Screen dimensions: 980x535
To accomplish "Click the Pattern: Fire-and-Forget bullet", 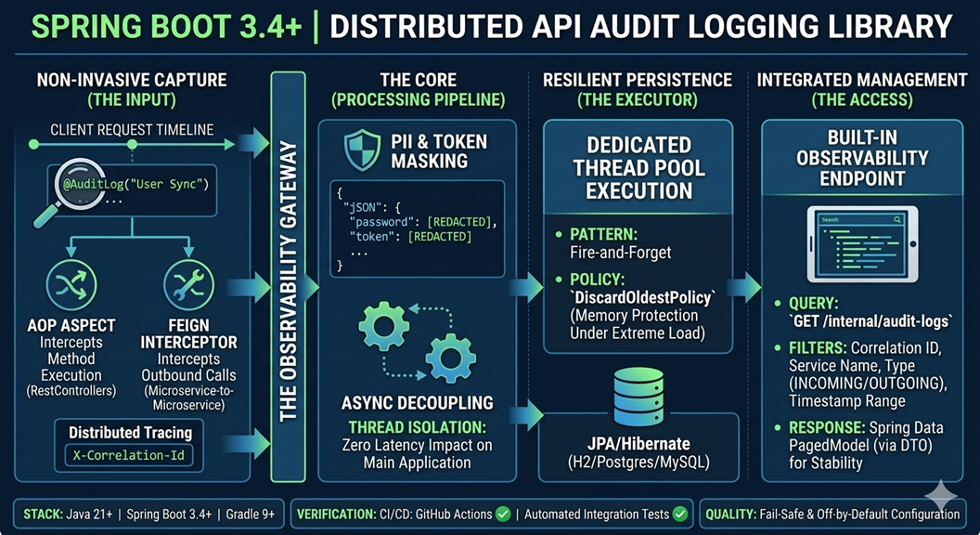I will click(x=613, y=243).
